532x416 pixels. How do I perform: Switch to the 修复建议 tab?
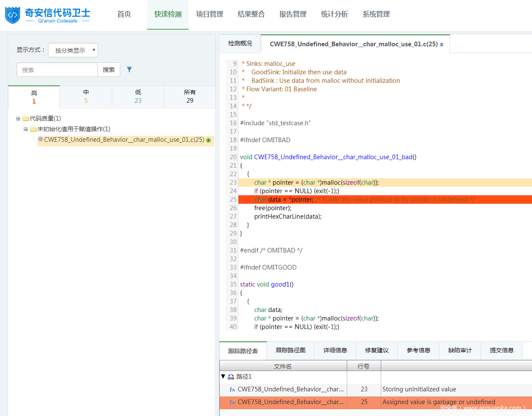pyautogui.click(x=376, y=351)
